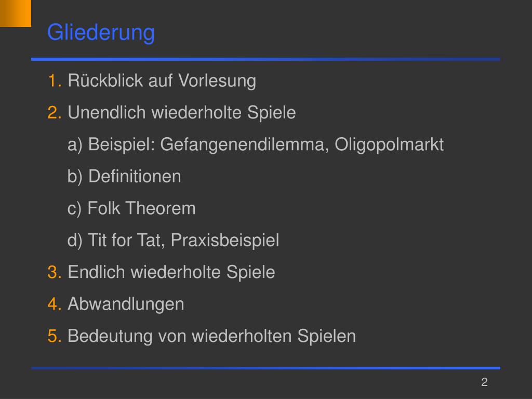Click the orange number 4 marker
Screen dimensions: 532x399
coord(55,304)
